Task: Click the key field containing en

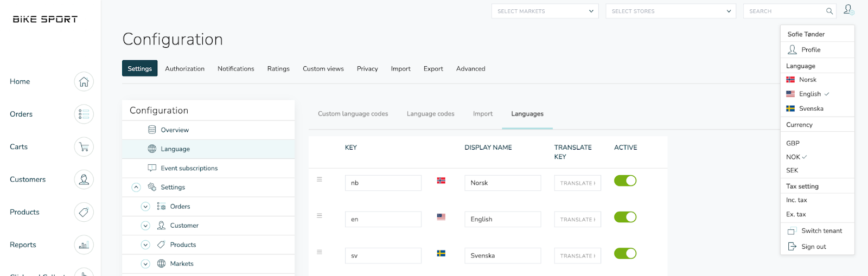Action: pyautogui.click(x=383, y=219)
